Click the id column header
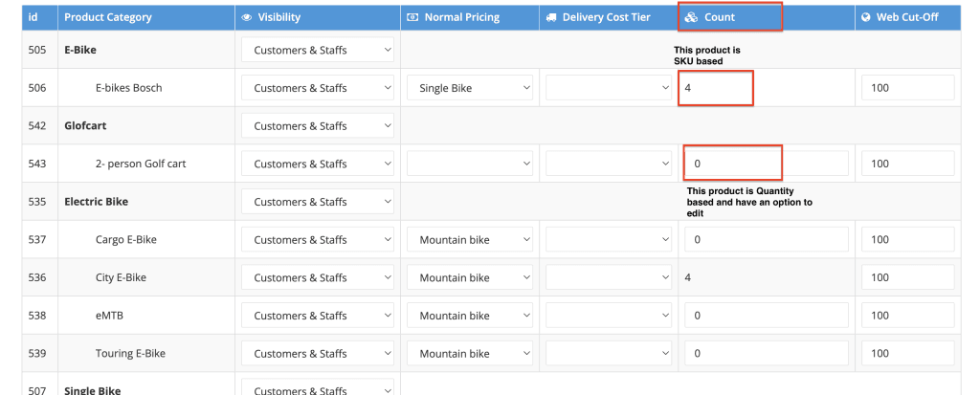The height and width of the screenshot is (395, 980). coord(33,17)
